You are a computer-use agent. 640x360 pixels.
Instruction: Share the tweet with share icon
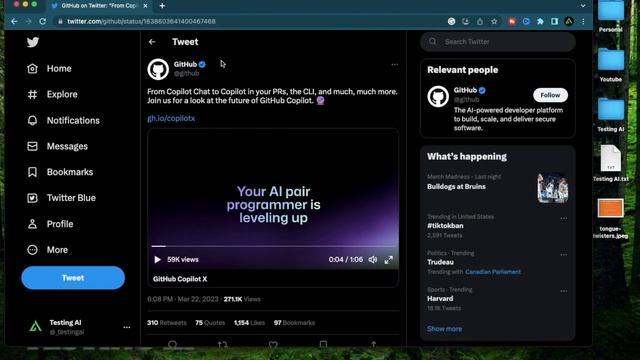(x=373, y=344)
